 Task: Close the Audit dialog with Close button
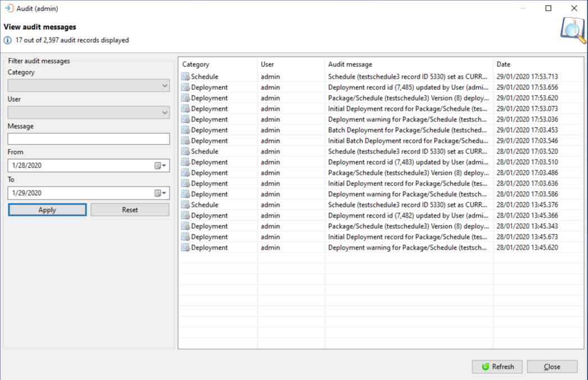point(552,367)
